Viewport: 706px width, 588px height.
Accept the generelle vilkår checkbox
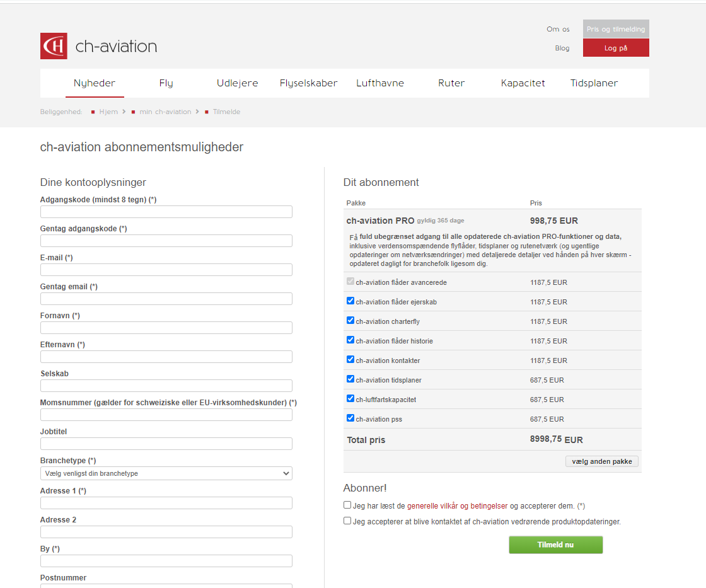coord(347,505)
